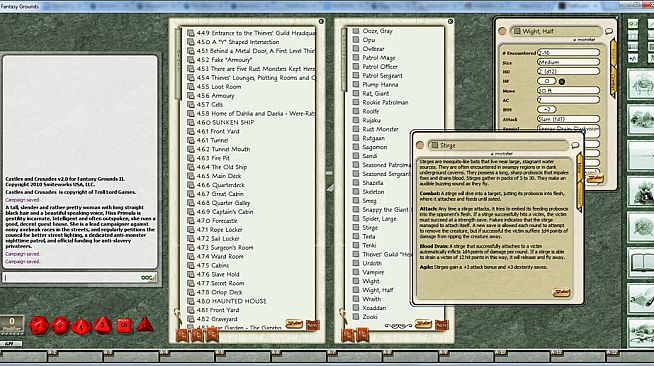Click the speech bubble on Stirge sheet
This screenshot has height=366, width=654.
point(575,145)
